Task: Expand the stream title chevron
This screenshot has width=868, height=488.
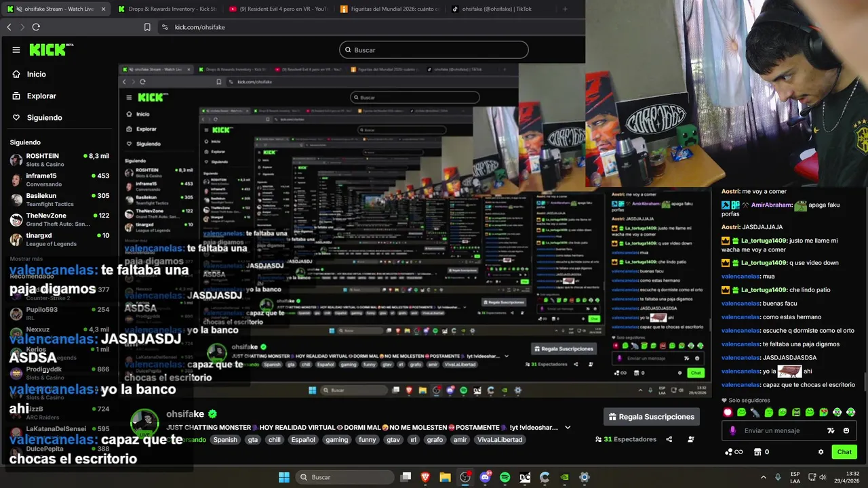Action: tap(568, 428)
